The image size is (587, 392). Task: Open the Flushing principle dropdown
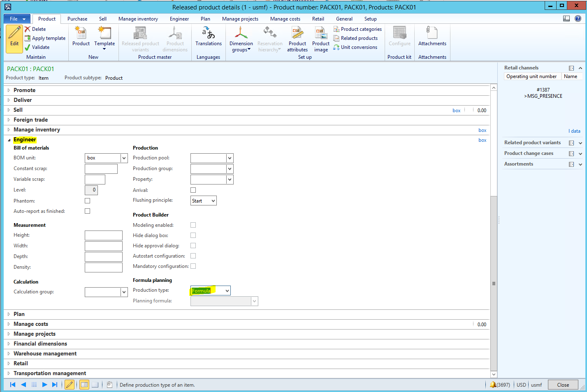(x=213, y=201)
